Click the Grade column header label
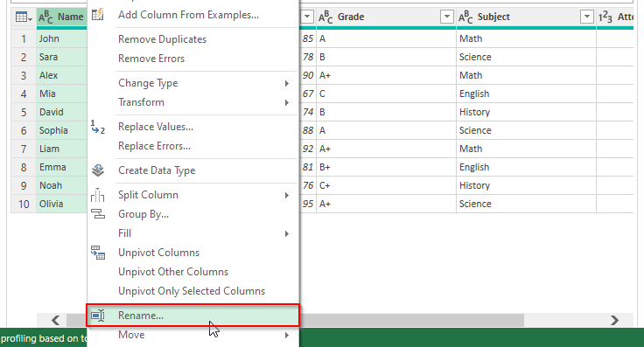Image resolution: width=644 pixels, height=347 pixels. (x=351, y=17)
